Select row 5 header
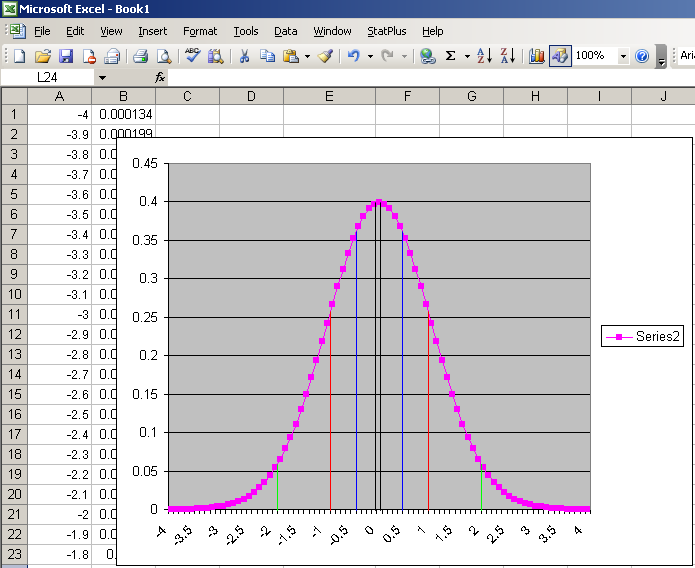 tap(14, 194)
